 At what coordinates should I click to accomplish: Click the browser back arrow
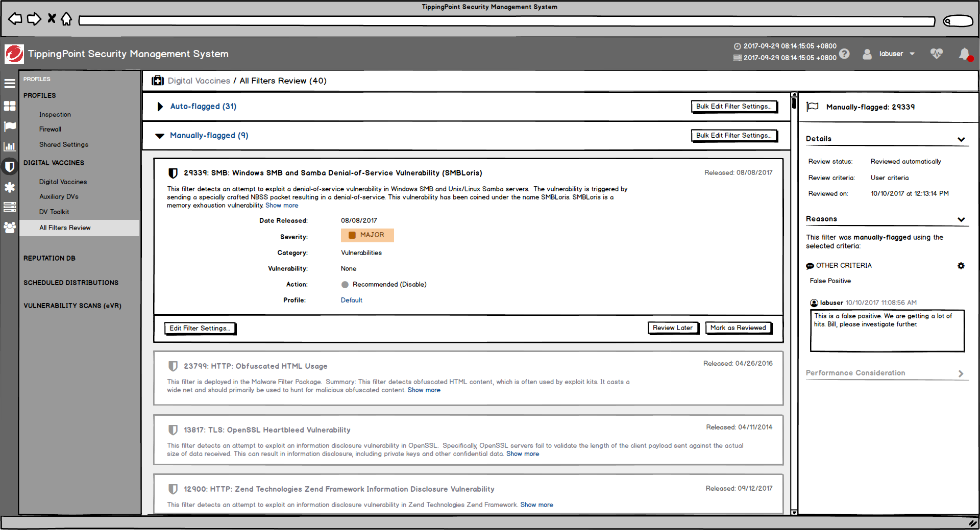(15, 19)
